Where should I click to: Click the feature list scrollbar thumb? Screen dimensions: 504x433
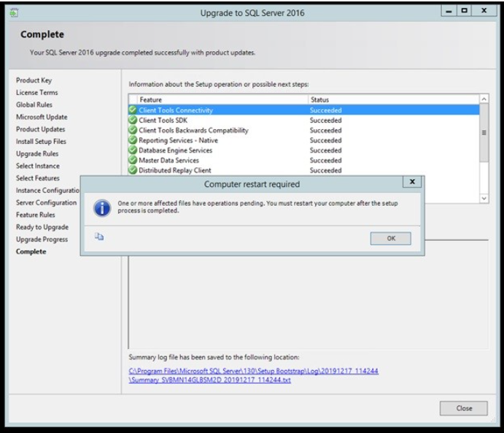(484, 133)
